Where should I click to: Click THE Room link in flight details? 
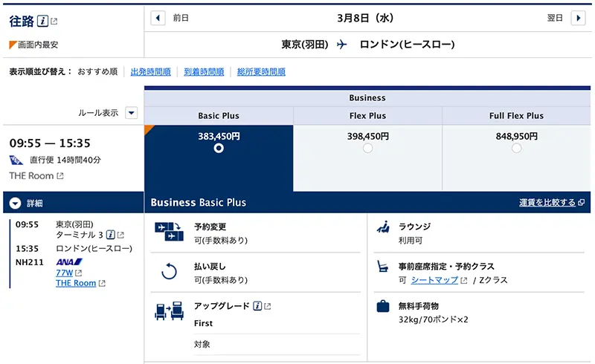(76, 283)
